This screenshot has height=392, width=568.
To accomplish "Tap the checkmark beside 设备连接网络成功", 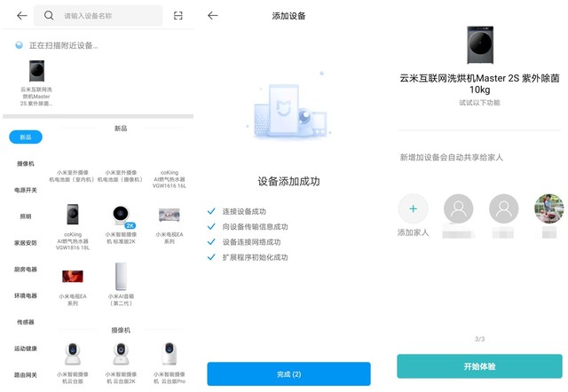I will (x=211, y=242).
